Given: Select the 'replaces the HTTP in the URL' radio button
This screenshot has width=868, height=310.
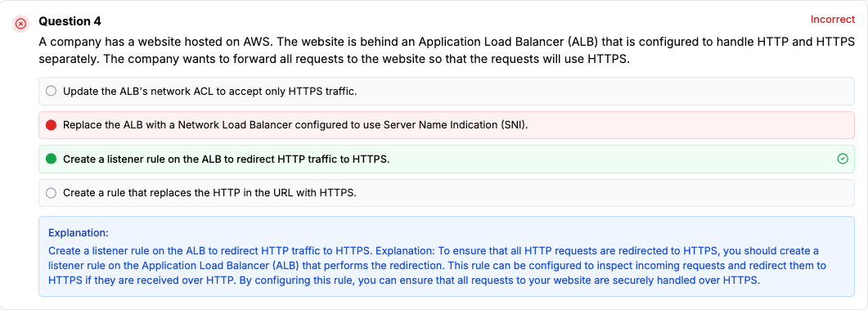Looking at the screenshot, I should pos(51,193).
